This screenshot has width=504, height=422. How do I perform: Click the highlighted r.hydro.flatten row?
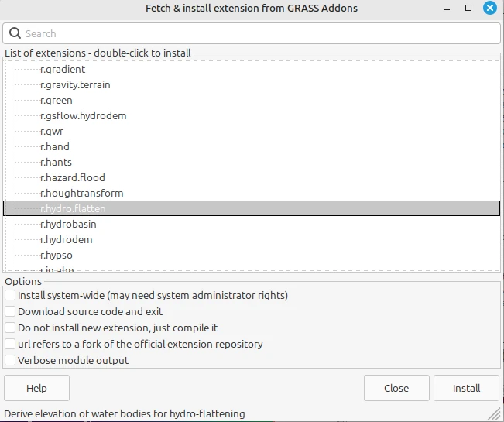pos(252,208)
